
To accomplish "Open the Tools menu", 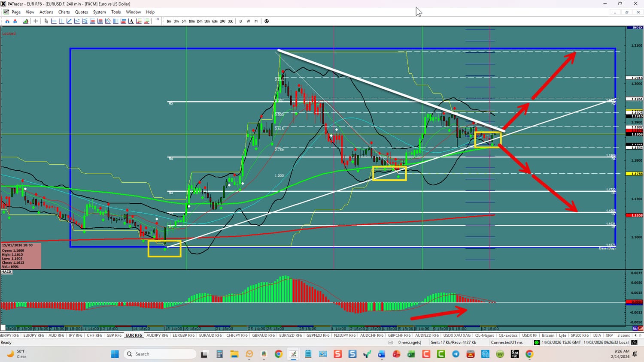I will click(x=116, y=12).
